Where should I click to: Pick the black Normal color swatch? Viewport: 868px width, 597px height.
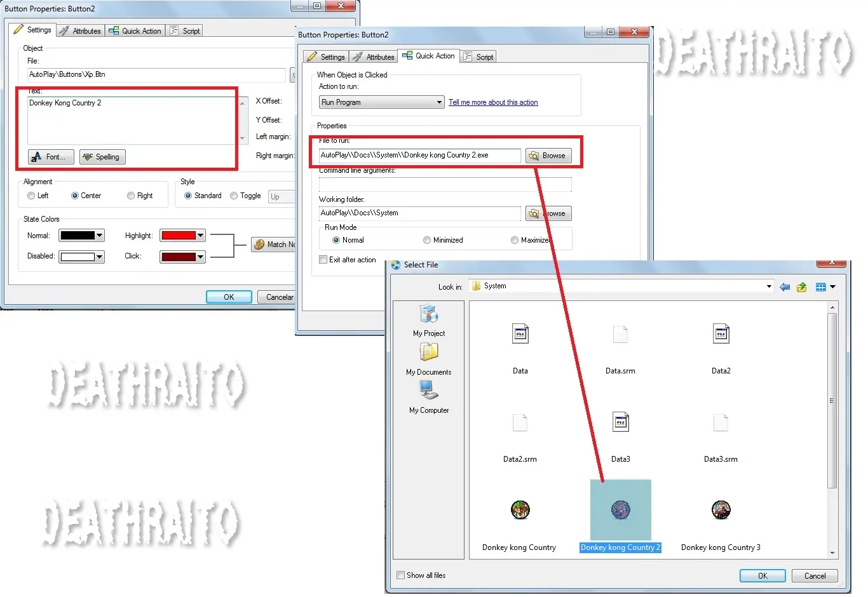(x=77, y=236)
